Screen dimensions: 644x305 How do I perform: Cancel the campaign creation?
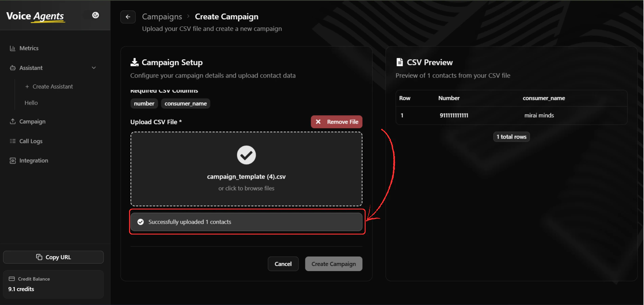(283, 264)
